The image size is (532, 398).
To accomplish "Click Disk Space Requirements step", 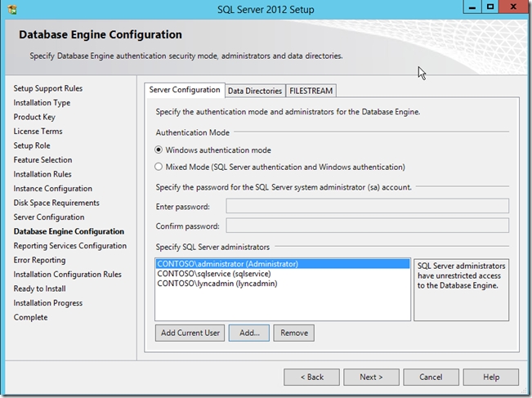I will [x=56, y=203].
